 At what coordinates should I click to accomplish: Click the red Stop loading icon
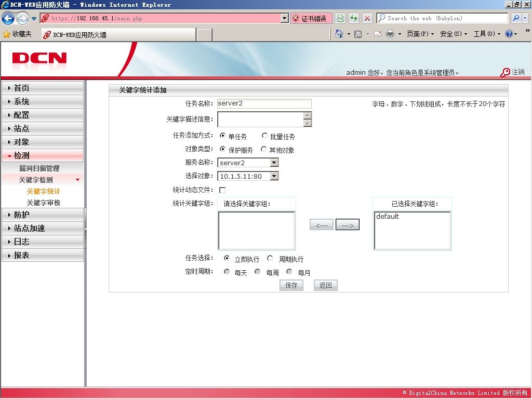point(367,18)
